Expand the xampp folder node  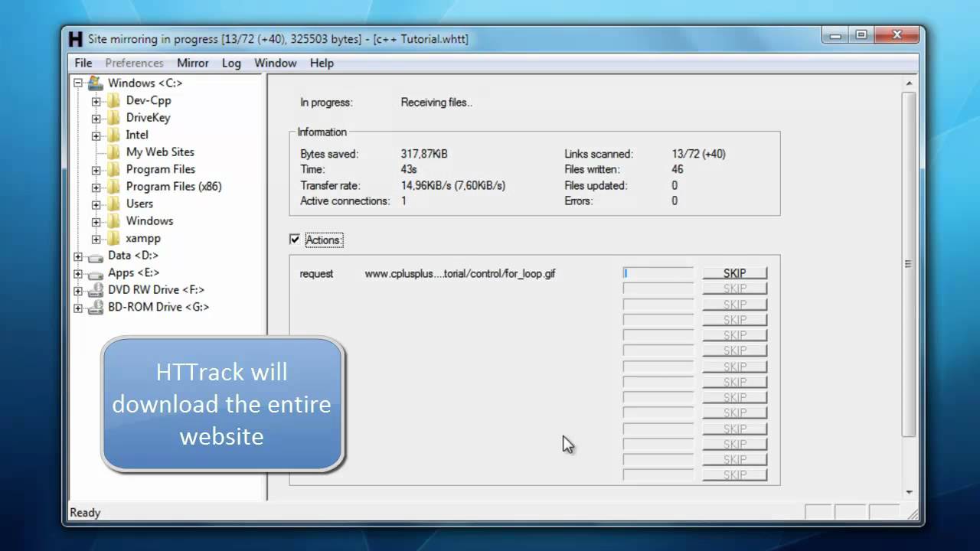click(96, 239)
